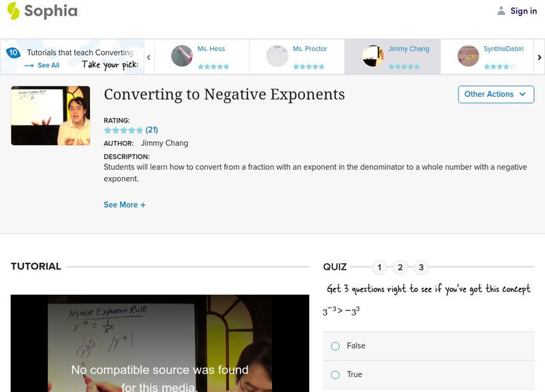
Task: Open Ms. Proctor's avatar in the carousel
Action: click(277, 56)
